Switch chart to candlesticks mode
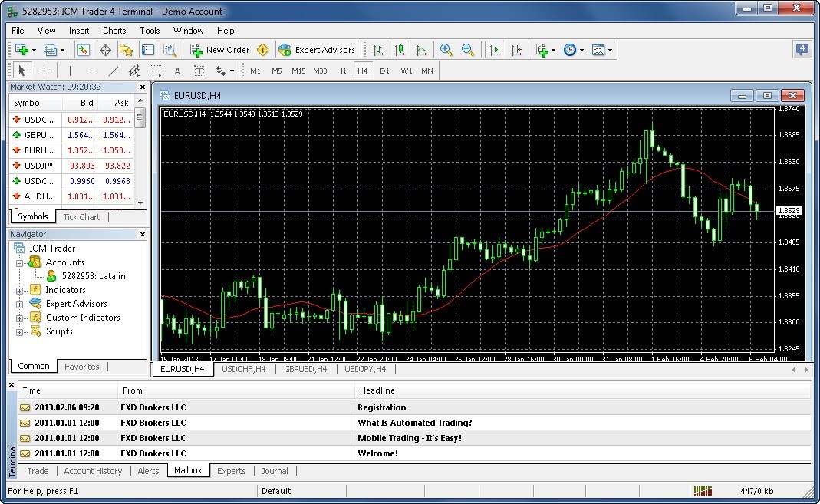820x504 pixels. tap(399, 50)
